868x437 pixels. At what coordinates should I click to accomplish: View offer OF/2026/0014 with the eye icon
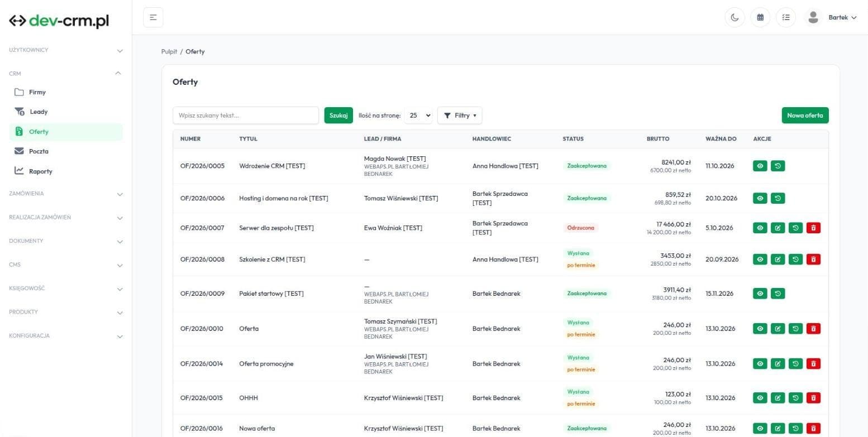(760, 364)
